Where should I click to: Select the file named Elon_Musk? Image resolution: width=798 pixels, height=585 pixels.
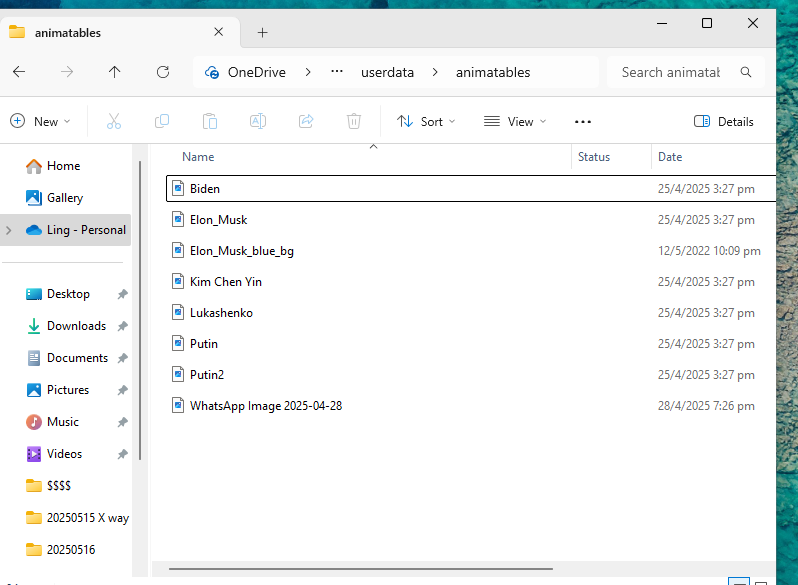pyautogui.click(x=218, y=220)
